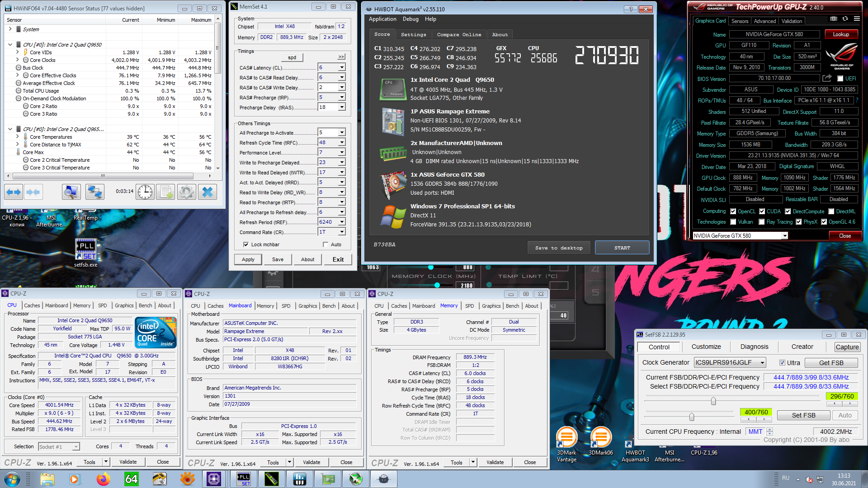The height and width of the screenshot is (488, 868).
Task: Toggle PhysX checkbox in GPU-Z
Action: [x=799, y=222]
